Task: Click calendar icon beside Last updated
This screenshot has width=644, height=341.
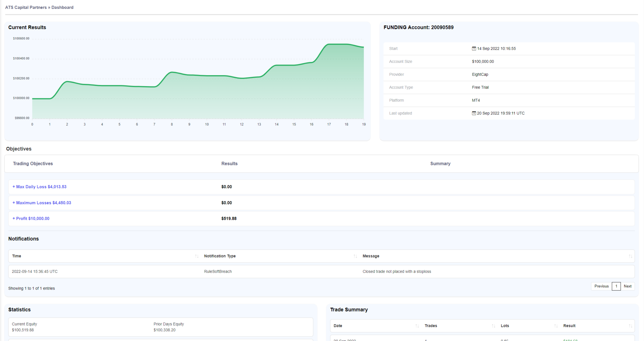Action: pos(474,113)
